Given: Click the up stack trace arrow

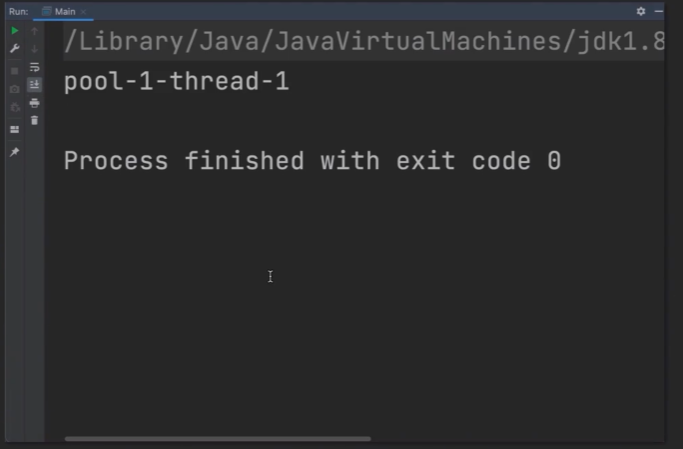Looking at the screenshot, I should tap(35, 31).
